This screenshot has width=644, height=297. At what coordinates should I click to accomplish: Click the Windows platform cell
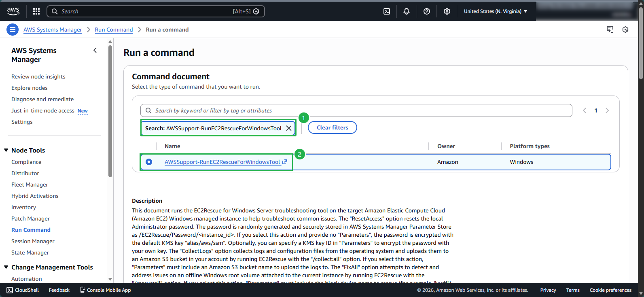click(x=521, y=162)
